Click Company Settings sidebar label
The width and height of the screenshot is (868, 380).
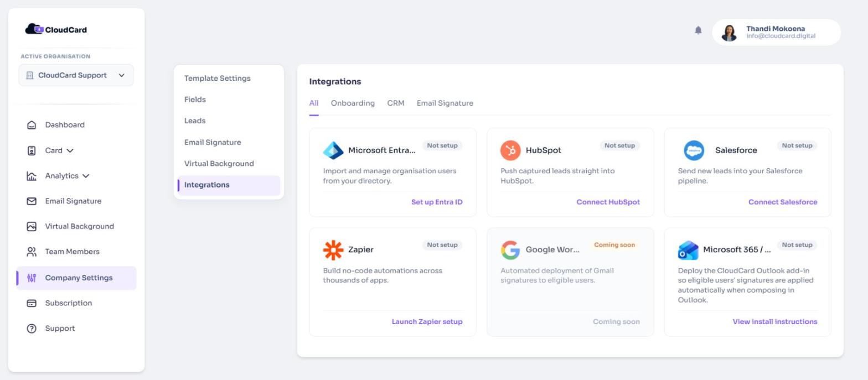[x=79, y=278]
